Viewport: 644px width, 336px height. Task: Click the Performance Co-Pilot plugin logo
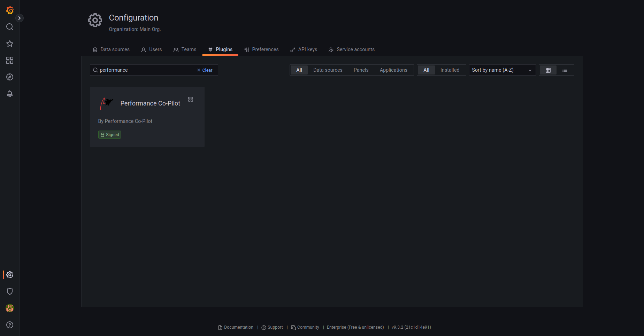pyautogui.click(x=107, y=103)
